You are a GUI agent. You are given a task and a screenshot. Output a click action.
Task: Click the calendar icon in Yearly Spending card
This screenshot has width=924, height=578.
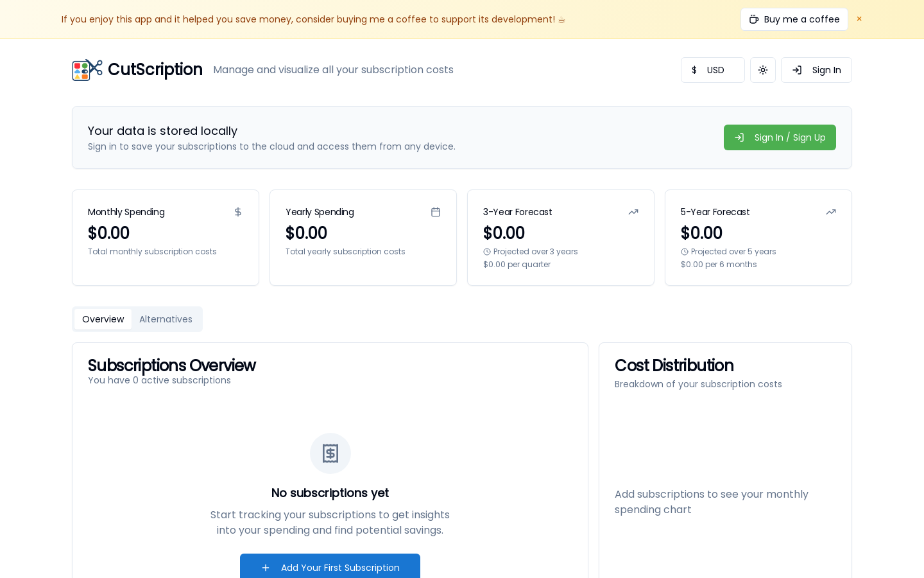click(436, 212)
